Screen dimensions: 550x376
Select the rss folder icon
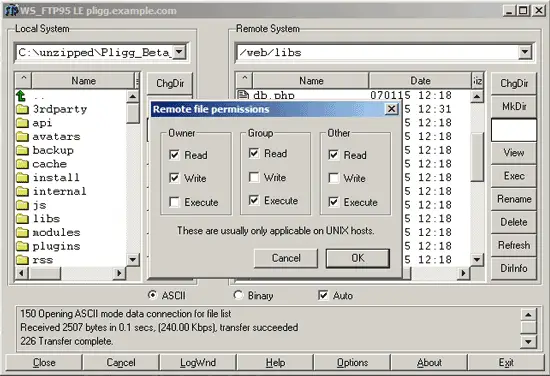pos(22,260)
